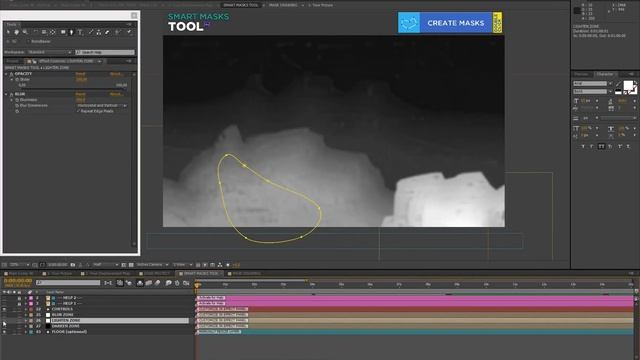
Task: Switch to SMART MASKS TOOL timeline tab
Action: (x=201, y=273)
